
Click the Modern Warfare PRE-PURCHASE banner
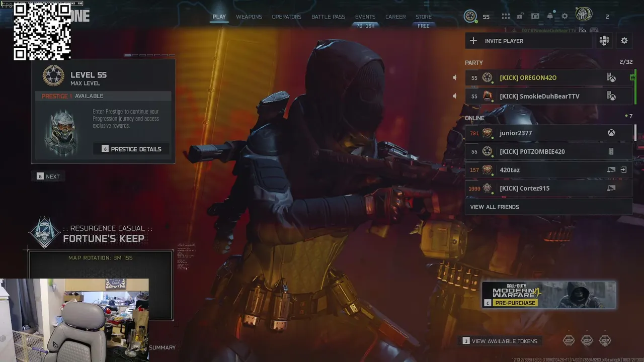549,295
